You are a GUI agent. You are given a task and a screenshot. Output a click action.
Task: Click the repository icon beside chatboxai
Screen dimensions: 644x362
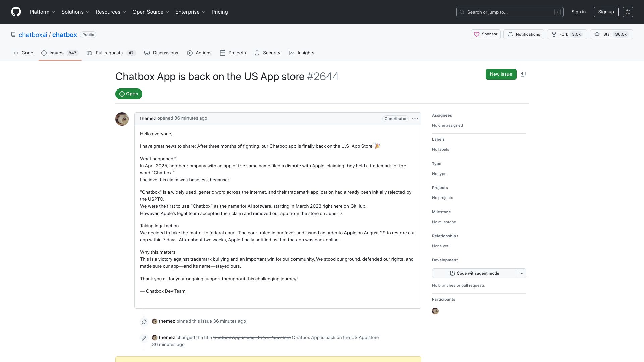tap(13, 35)
